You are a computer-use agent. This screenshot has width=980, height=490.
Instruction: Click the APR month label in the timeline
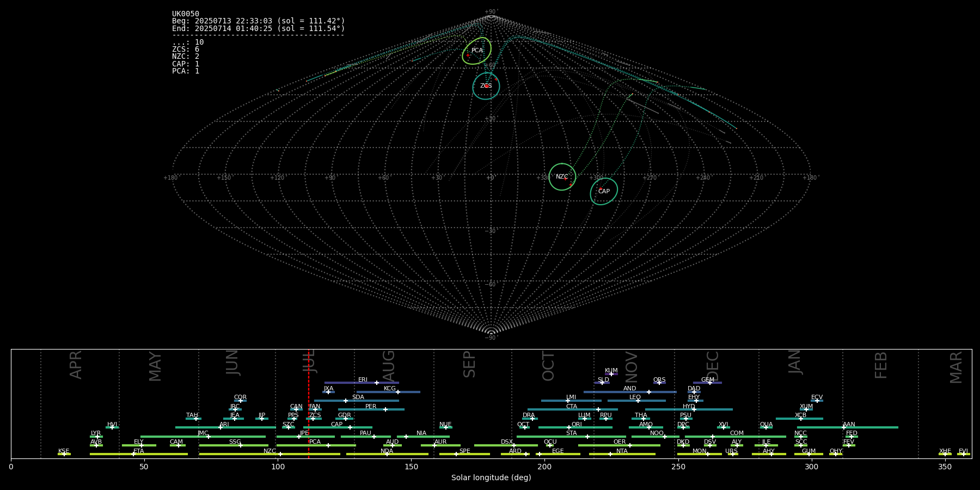tap(76, 365)
